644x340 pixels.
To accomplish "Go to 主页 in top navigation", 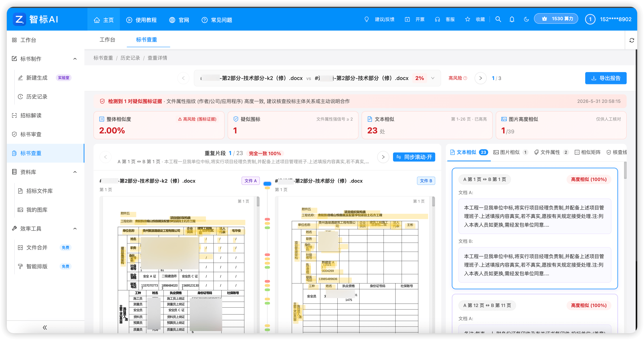I will pos(103,20).
